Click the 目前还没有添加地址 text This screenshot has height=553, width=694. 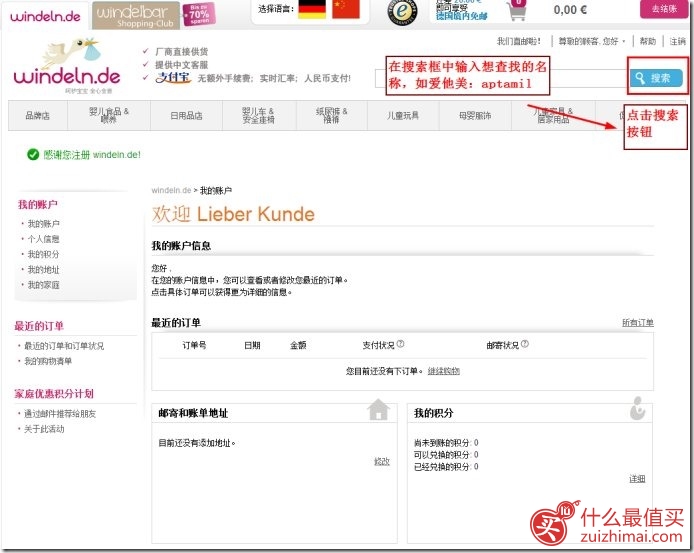click(x=197, y=443)
